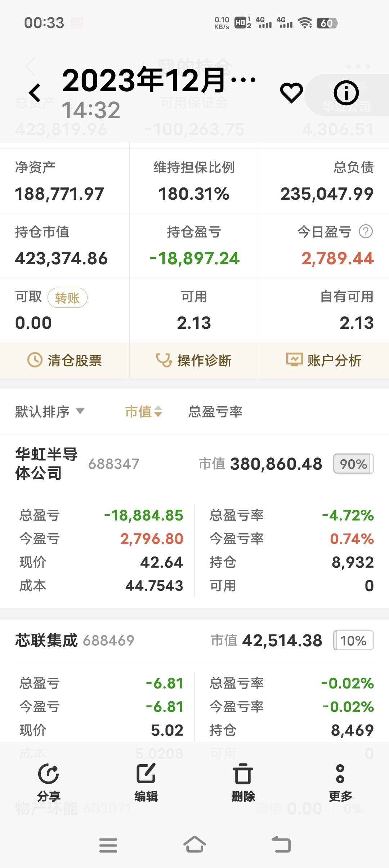389x868 pixels.
Task: Tap the 转账 transfer button
Action: [67, 298]
